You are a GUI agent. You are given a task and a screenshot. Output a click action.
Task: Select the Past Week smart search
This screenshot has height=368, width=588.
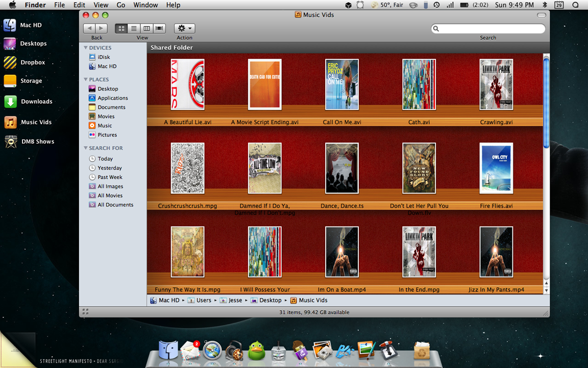click(106, 177)
